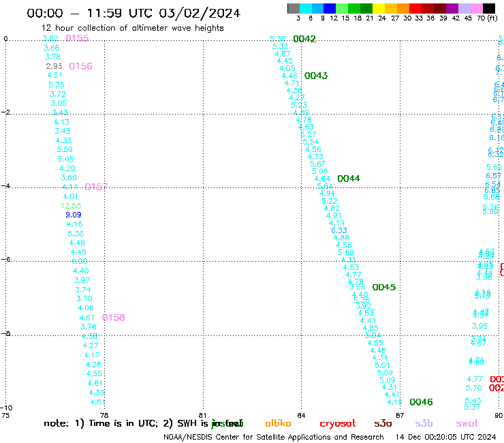The image size is (504, 443).
Task: Select the lavender 's3b' satellite label
Action: (x=424, y=423)
